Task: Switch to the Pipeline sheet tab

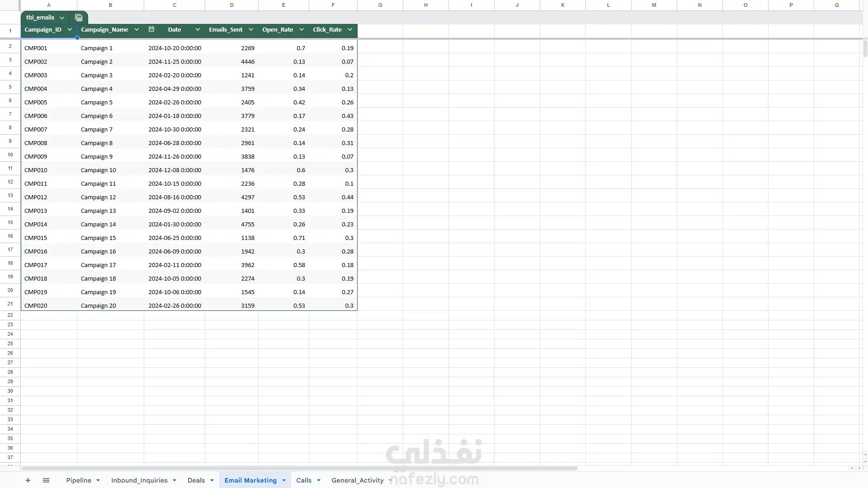Action: pos(79,480)
